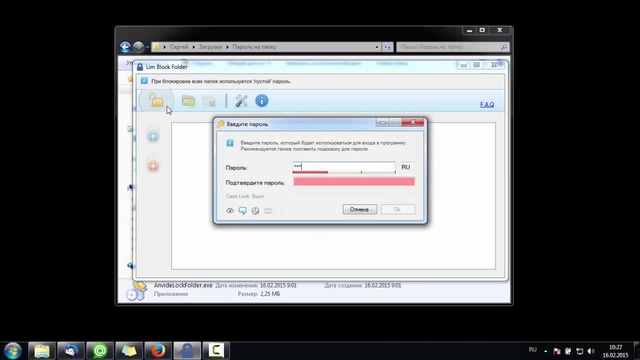Close the Введите пароль dialog
The height and width of the screenshot is (360, 640).
(413, 122)
